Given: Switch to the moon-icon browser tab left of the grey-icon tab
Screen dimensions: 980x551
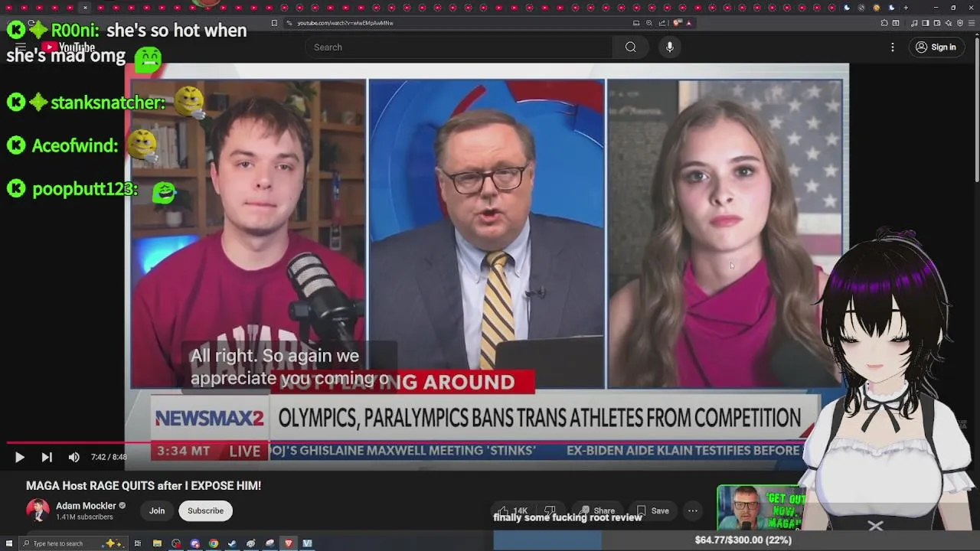Looking at the screenshot, I should (x=847, y=8).
